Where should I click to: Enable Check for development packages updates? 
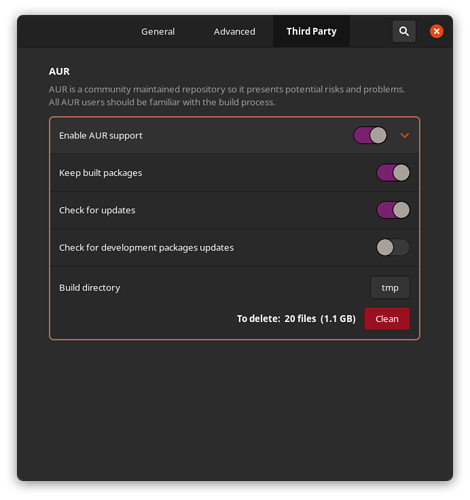pyautogui.click(x=393, y=247)
